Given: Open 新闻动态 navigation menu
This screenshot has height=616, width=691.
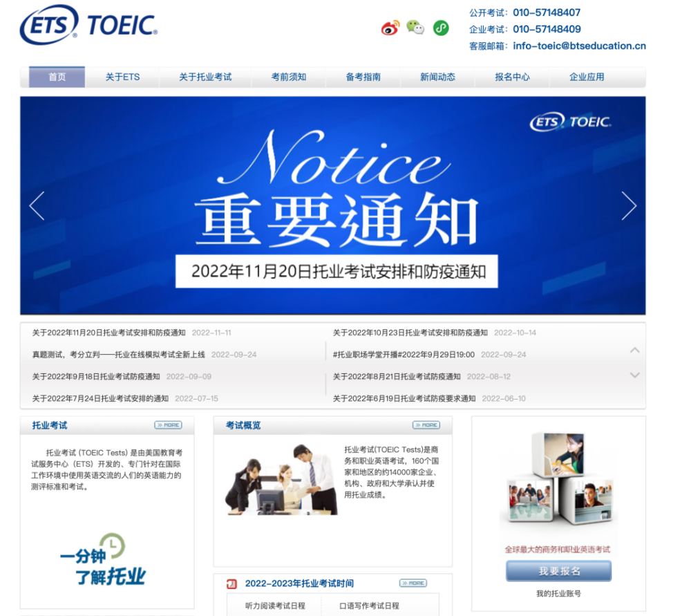Looking at the screenshot, I should click(x=437, y=77).
